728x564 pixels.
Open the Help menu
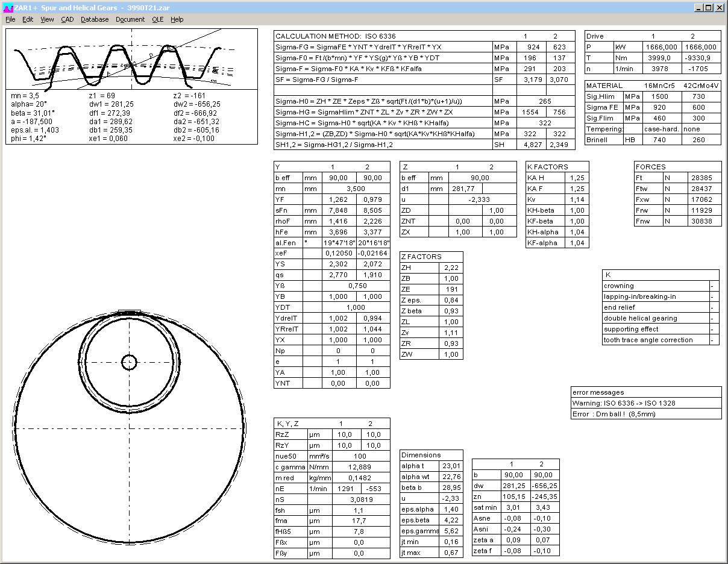177,19
